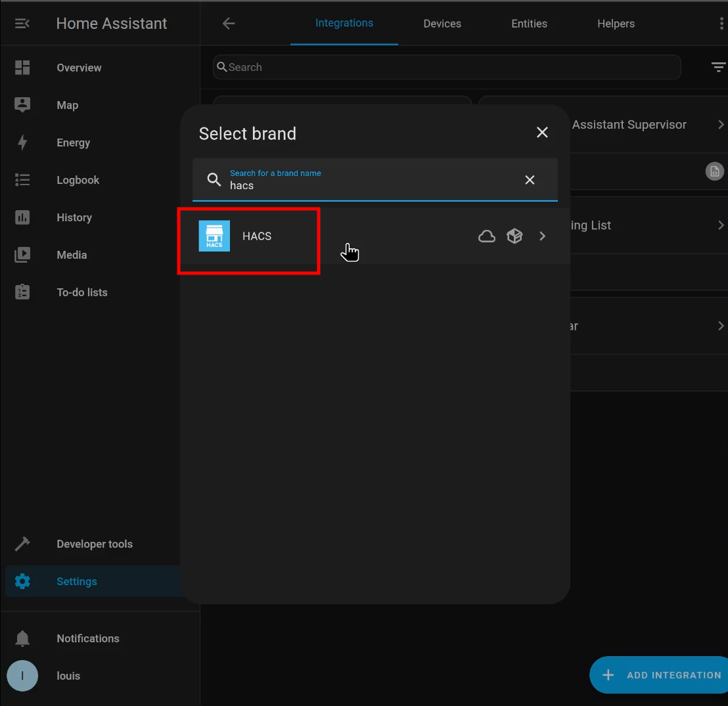Click the Assistant Supervisor card title
This screenshot has height=706, width=728.
pyautogui.click(x=629, y=124)
